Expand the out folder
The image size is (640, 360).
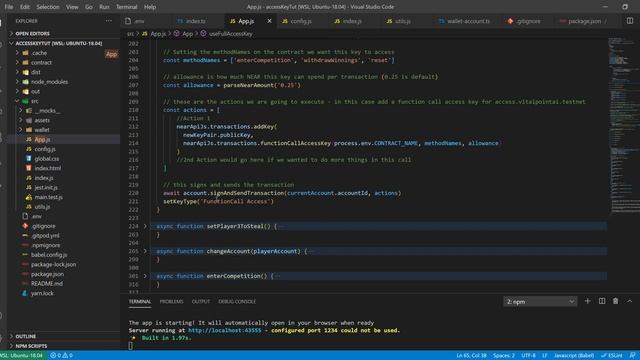(x=36, y=91)
